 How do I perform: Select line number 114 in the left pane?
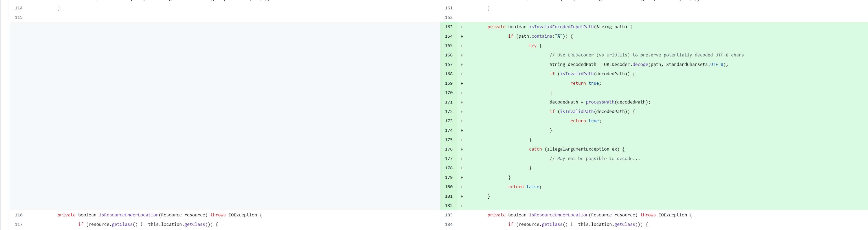click(19, 8)
